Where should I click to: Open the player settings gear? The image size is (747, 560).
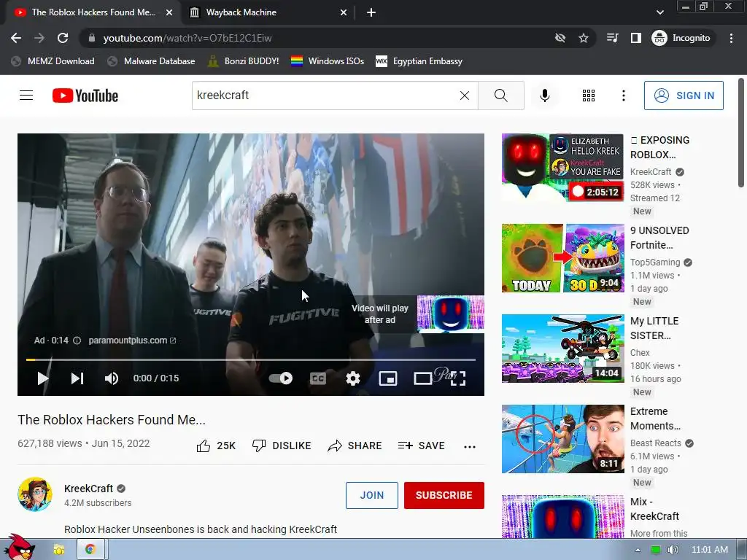point(352,378)
